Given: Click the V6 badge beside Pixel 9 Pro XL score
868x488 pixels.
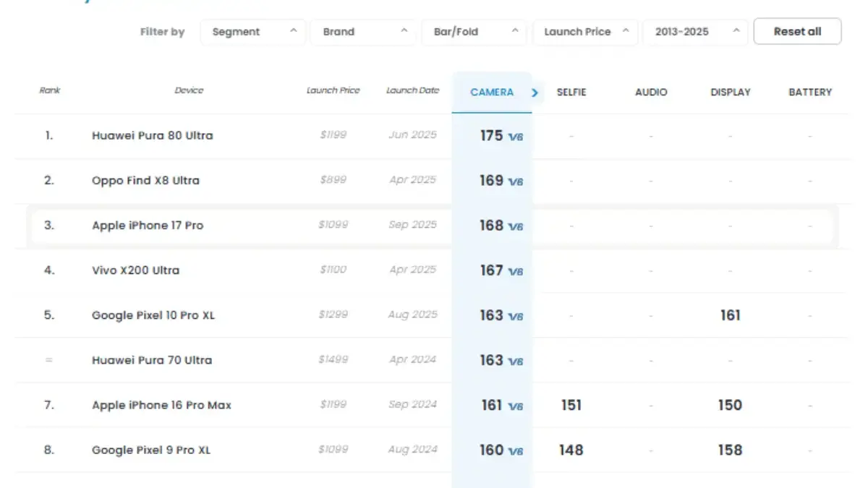Looking at the screenshot, I should (515, 451).
